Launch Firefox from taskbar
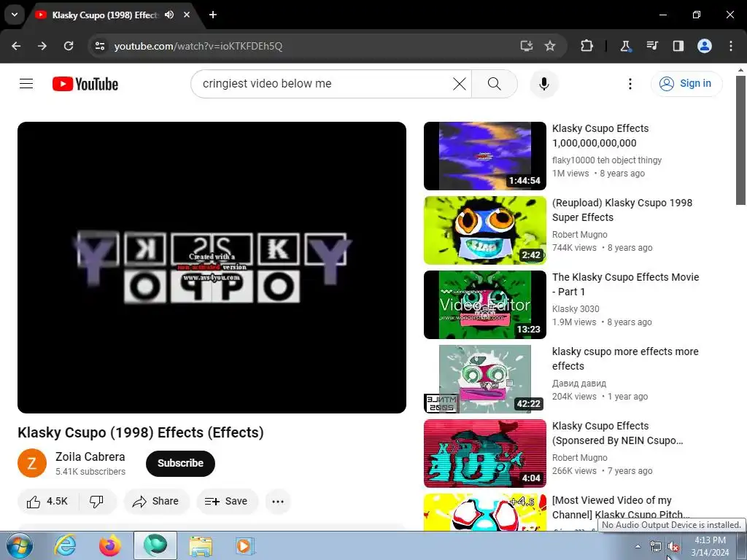 [x=109, y=545]
